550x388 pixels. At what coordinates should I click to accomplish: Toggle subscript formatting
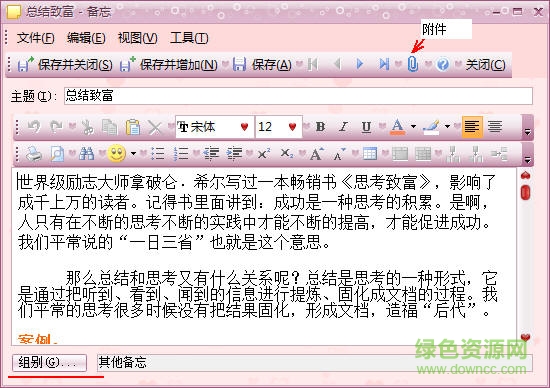(287, 154)
